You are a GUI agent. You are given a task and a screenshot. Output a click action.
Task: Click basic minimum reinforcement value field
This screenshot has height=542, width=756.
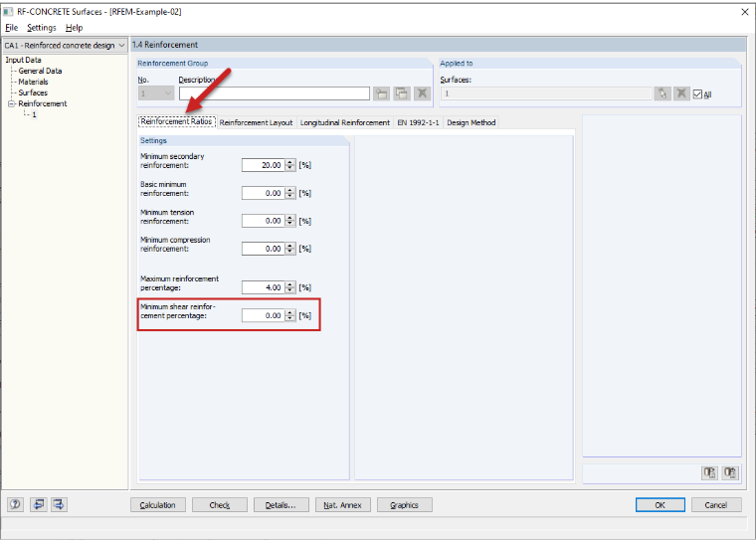264,193
